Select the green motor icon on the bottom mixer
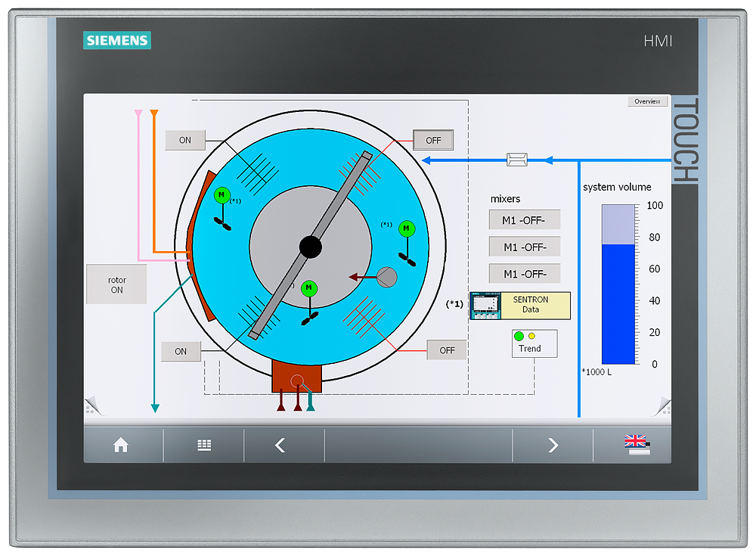 [x=309, y=288]
